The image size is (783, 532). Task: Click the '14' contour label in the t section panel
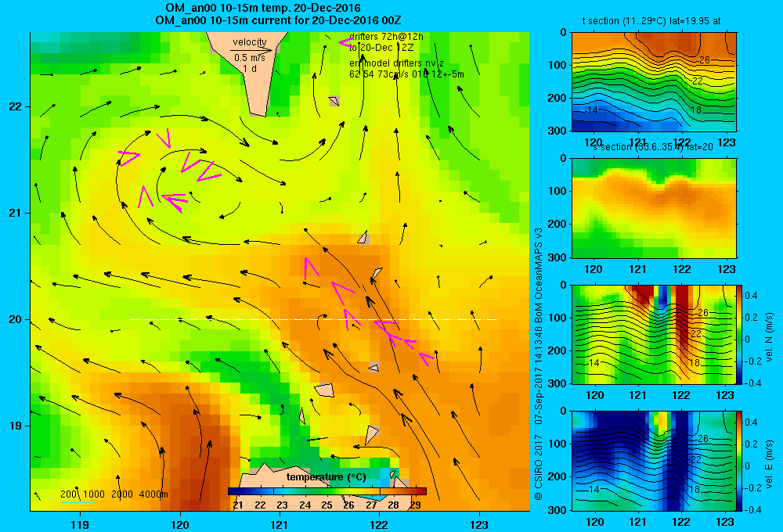pyautogui.click(x=592, y=110)
